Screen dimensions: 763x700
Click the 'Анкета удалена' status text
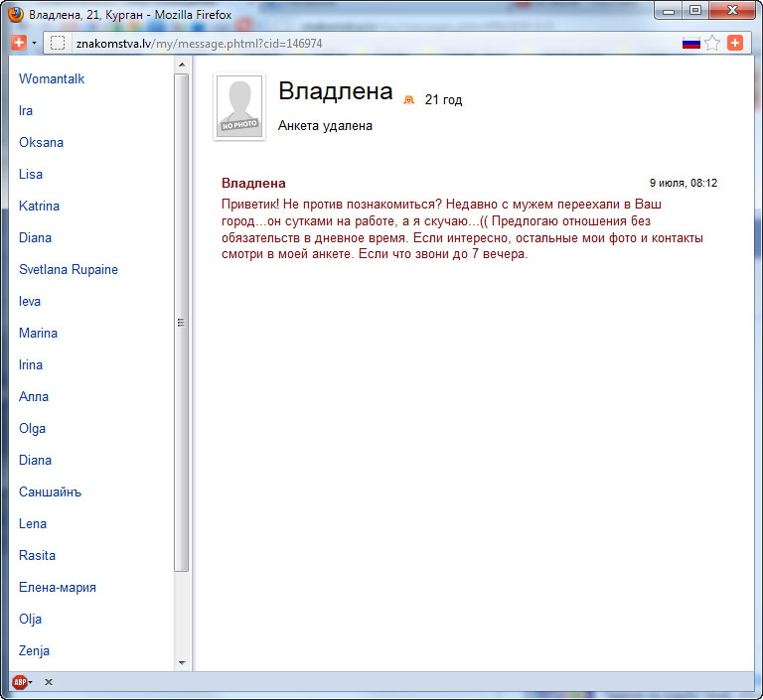(x=325, y=125)
